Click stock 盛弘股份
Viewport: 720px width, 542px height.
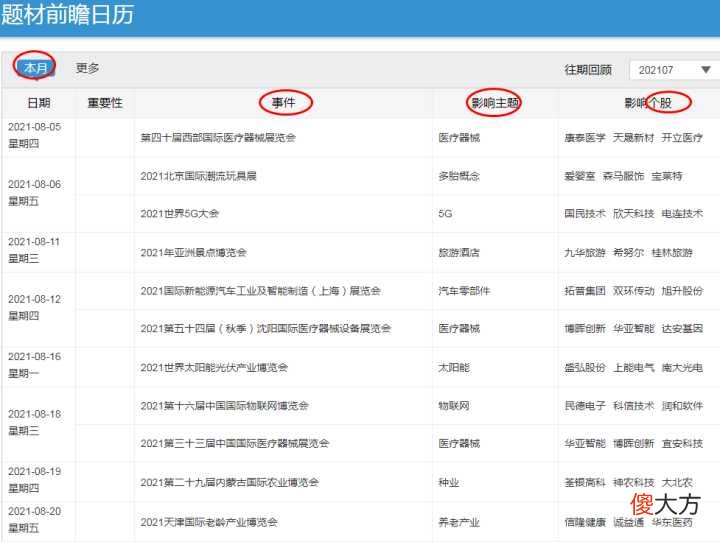pos(585,367)
